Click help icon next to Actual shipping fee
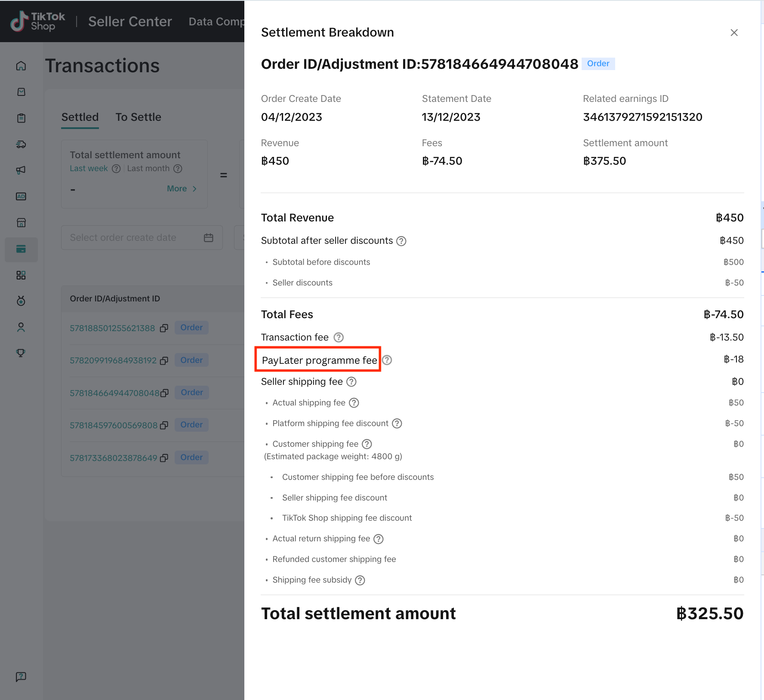Image resolution: width=764 pixels, height=700 pixels. click(x=354, y=403)
